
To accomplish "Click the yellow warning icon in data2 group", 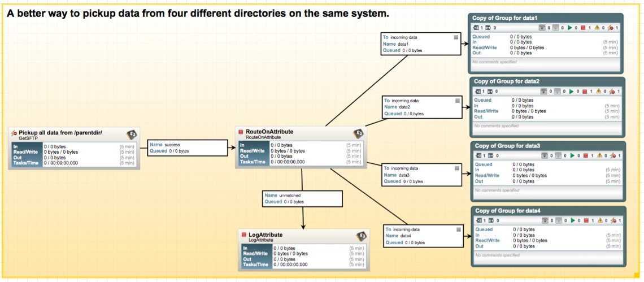I will (599, 91).
